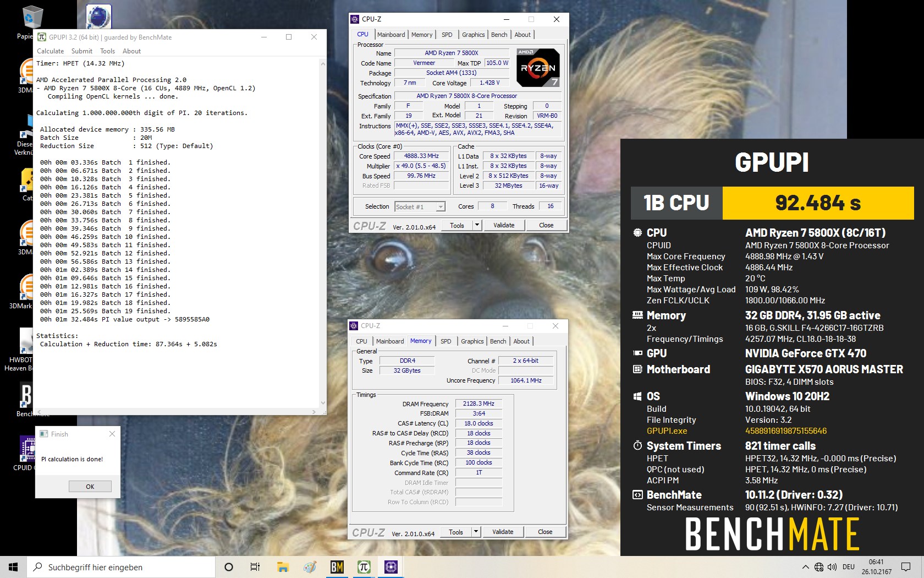This screenshot has width=924, height=578.
Task: Open the Recycle Bin desktop icon
Action: pos(32,18)
